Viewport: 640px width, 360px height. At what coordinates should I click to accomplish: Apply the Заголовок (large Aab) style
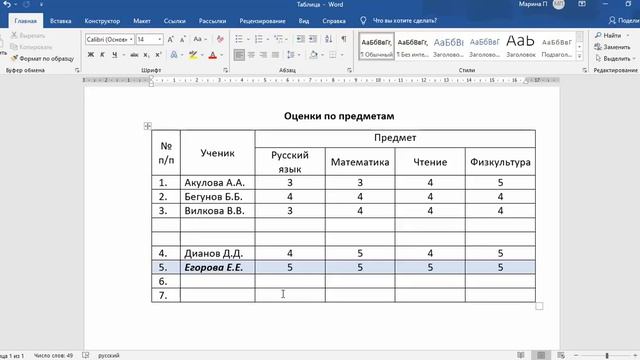pyautogui.click(x=520, y=46)
